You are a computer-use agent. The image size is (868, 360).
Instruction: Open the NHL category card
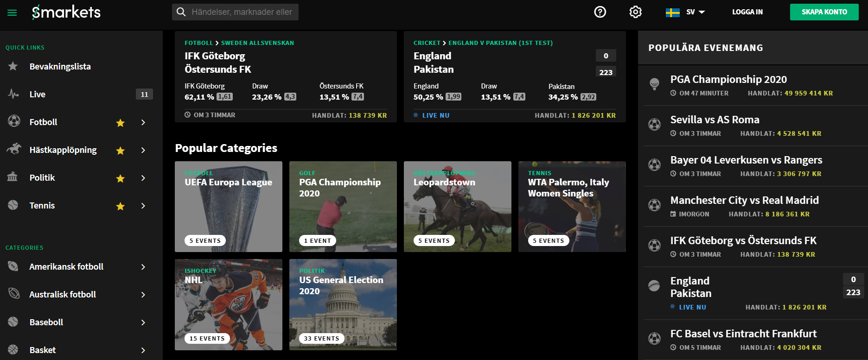229,304
